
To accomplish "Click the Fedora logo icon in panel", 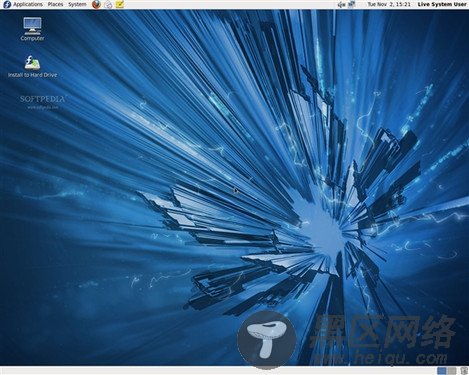I will coord(7,4).
